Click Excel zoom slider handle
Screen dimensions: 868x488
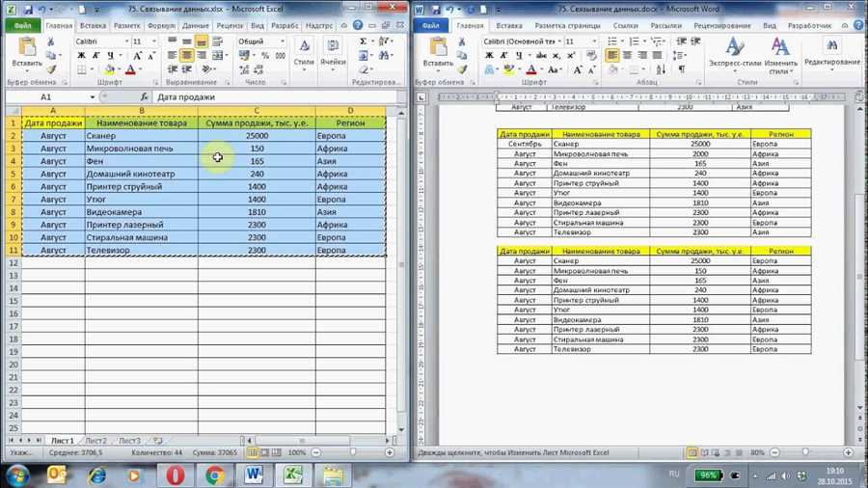tap(353, 452)
